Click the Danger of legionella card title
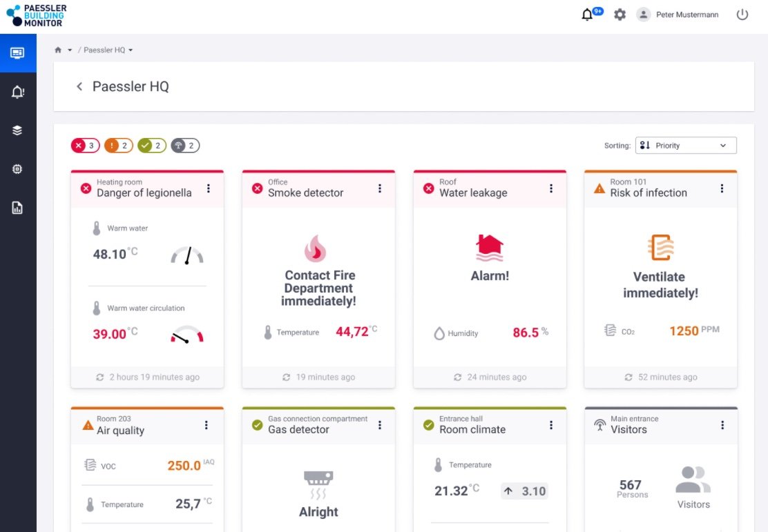 click(144, 193)
